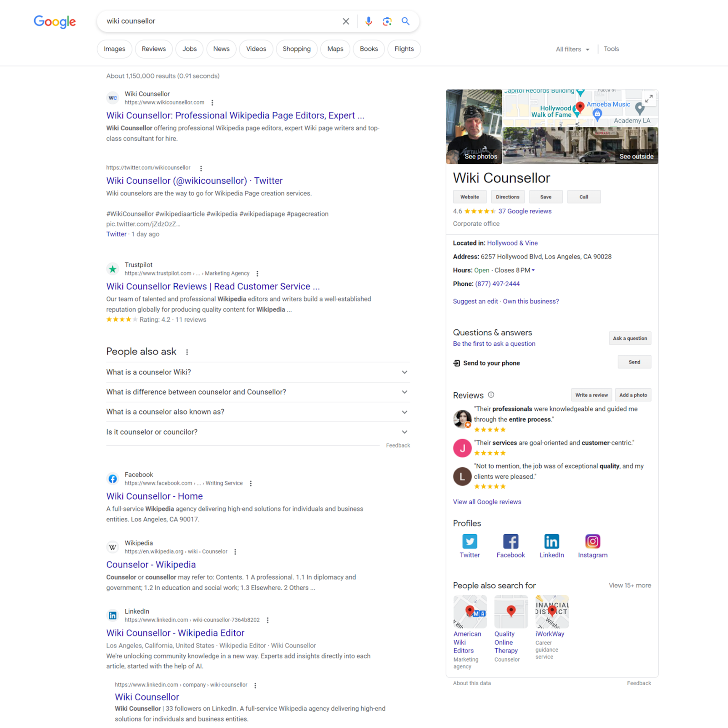Open the See photos thumbnail
The image size is (728, 728).
tap(474, 126)
